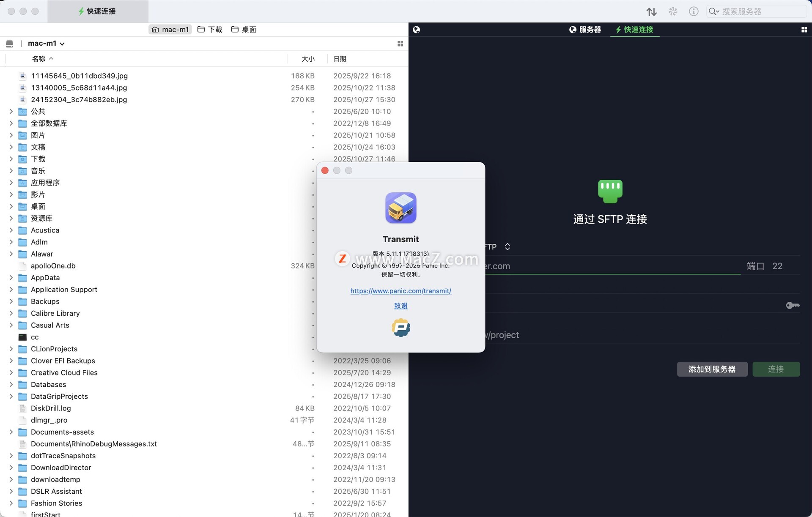Select the 下载 favorites tab
The width and height of the screenshot is (812, 517).
[x=210, y=30]
